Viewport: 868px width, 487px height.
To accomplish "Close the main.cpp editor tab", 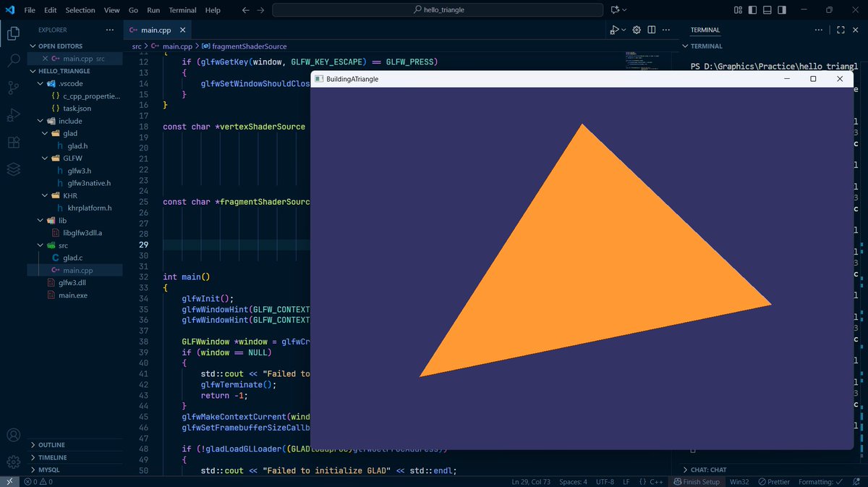I will pyautogui.click(x=182, y=30).
